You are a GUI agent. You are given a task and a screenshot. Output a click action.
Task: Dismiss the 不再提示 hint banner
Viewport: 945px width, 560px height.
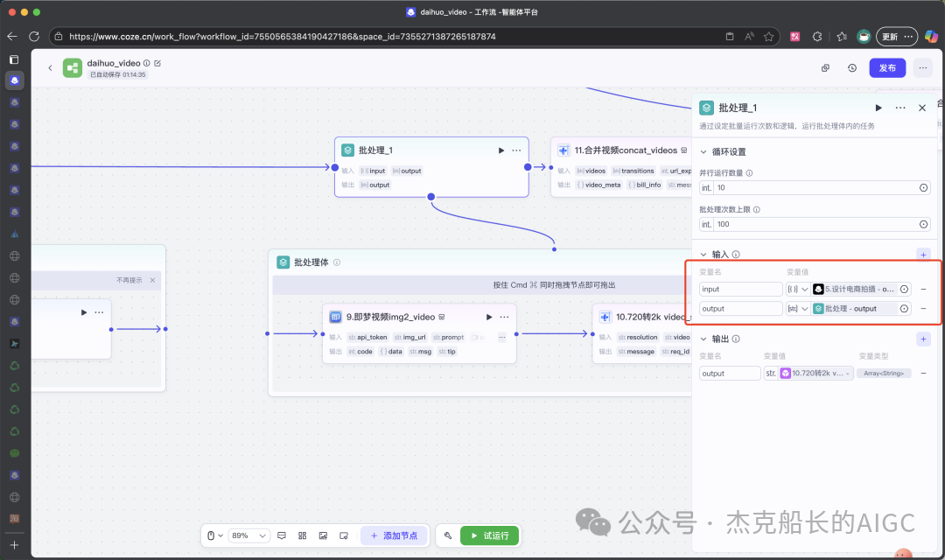[152, 280]
